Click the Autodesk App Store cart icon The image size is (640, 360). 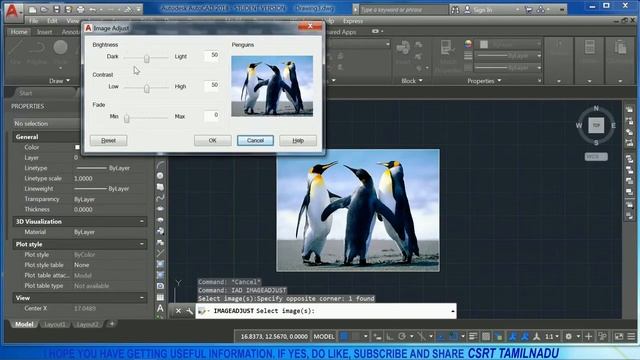[529, 9]
